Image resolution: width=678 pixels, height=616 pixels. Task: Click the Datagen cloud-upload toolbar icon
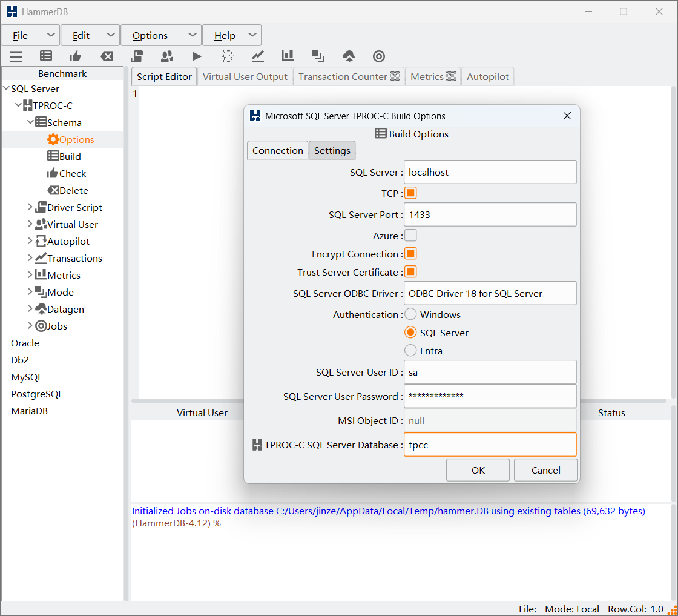pos(349,56)
